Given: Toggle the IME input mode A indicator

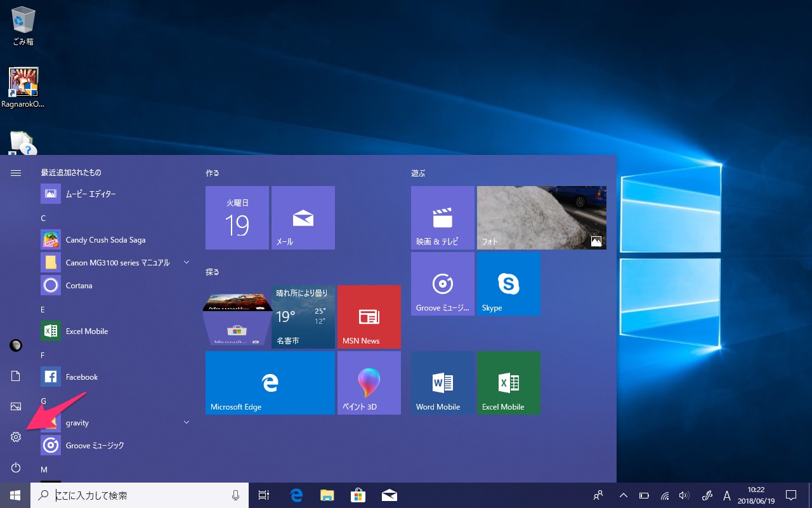Looking at the screenshot, I should [727, 495].
